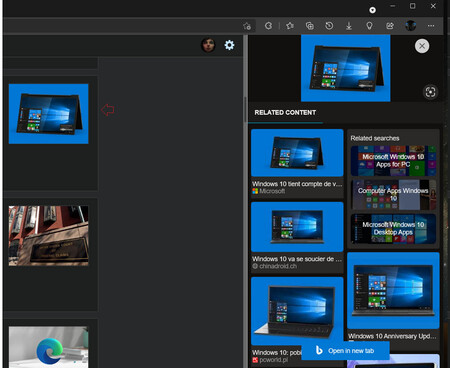The width and height of the screenshot is (450, 368).
Task: Minimize the Edge window
Action: [393, 6]
